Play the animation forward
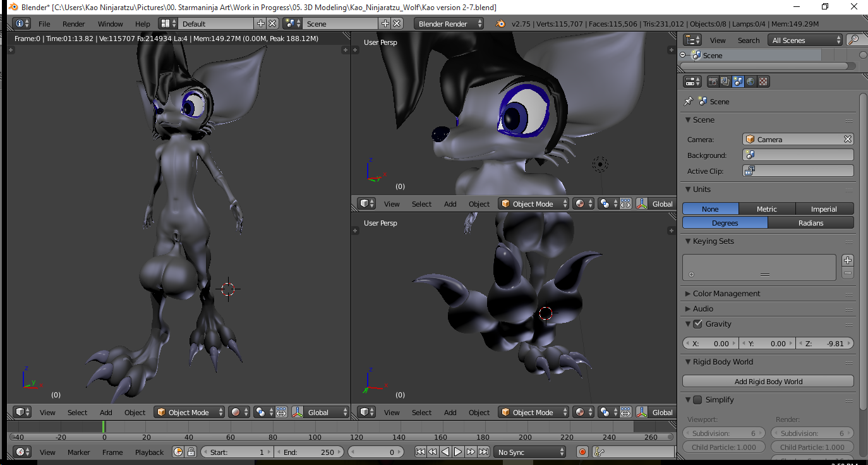 point(458,452)
